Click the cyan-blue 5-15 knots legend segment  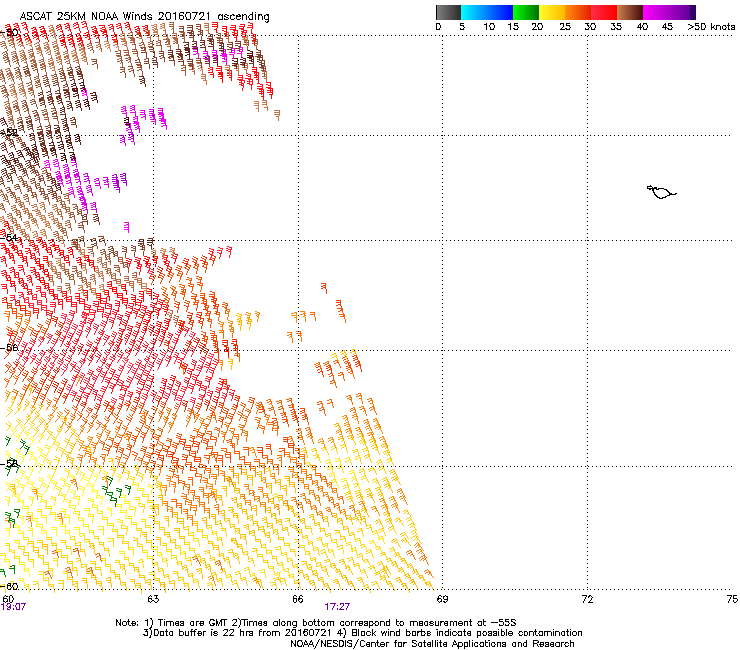(x=487, y=12)
